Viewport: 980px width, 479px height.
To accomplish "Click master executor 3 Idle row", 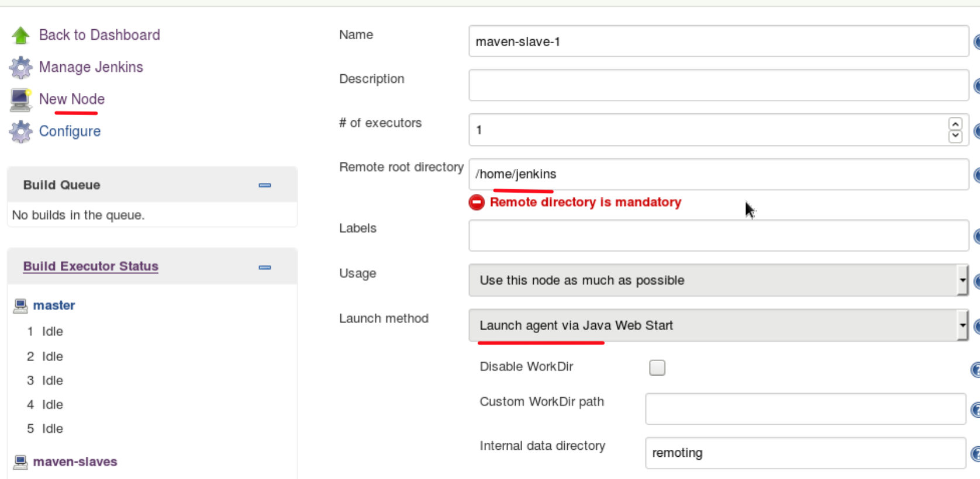I will [45, 380].
